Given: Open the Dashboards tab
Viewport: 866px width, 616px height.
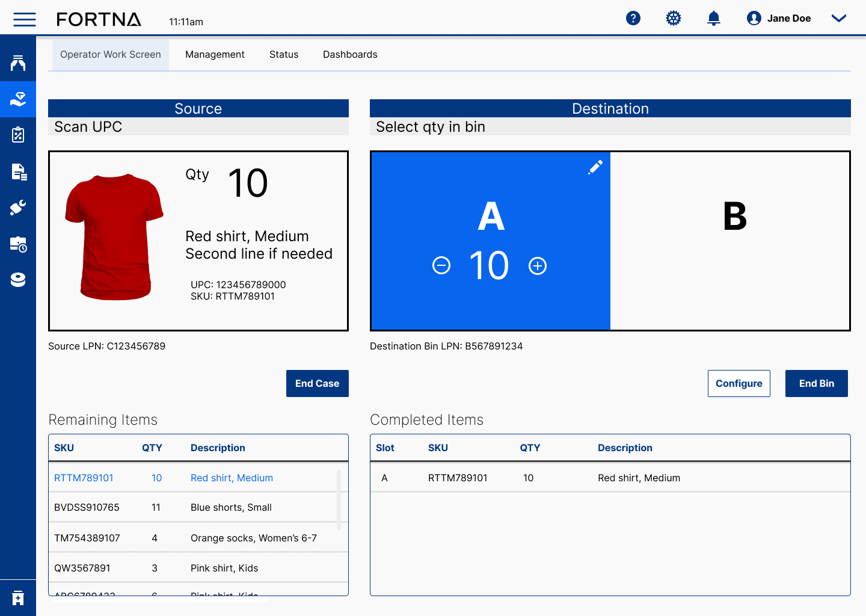Looking at the screenshot, I should tap(350, 55).
